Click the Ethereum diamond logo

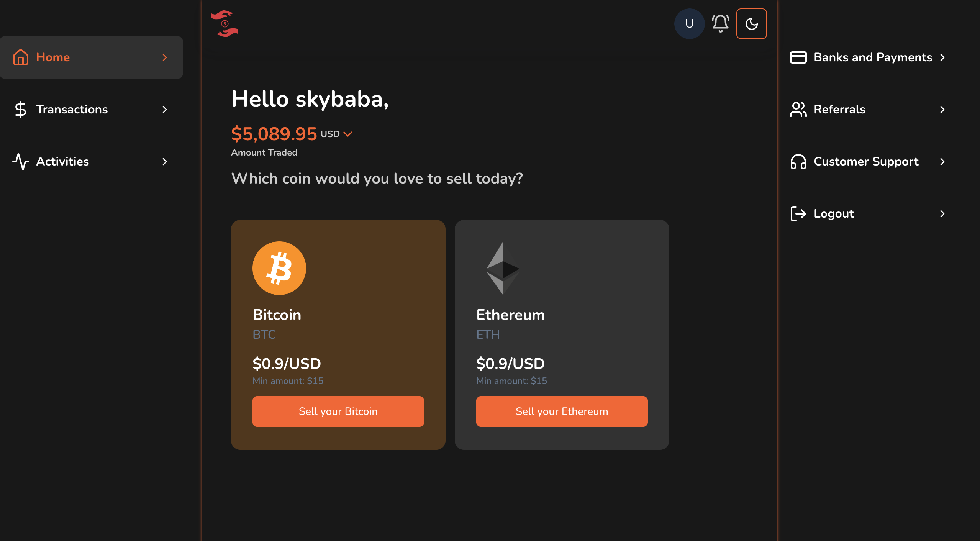click(503, 268)
